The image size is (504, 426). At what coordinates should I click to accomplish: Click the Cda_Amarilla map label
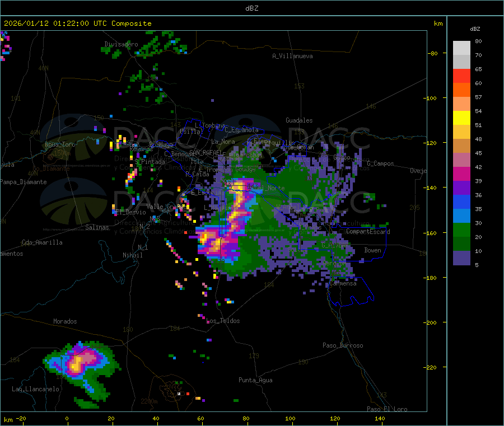pyautogui.click(x=42, y=242)
